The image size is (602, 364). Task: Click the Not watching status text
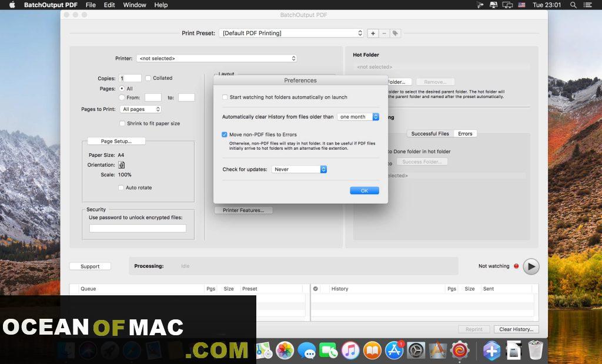494,266
